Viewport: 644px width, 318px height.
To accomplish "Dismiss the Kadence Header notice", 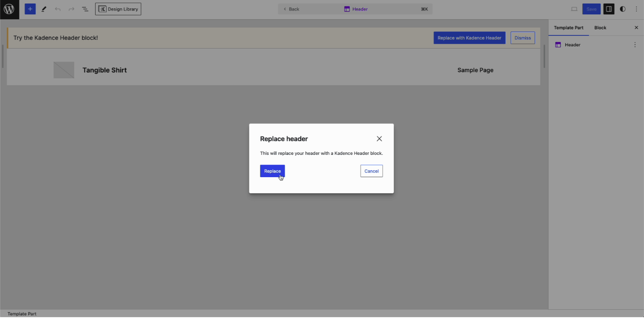I will tap(522, 38).
